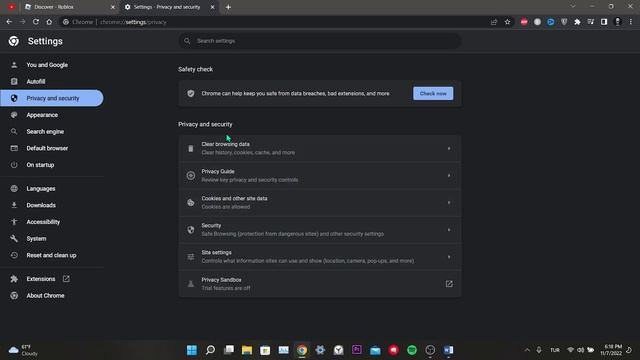640x360 pixels.
Task: Go to the home page icon
Action: click(49, 22)
